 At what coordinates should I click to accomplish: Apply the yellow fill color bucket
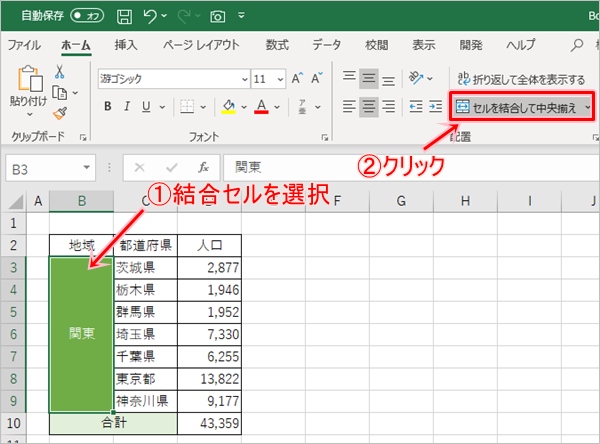click(229, 106)
